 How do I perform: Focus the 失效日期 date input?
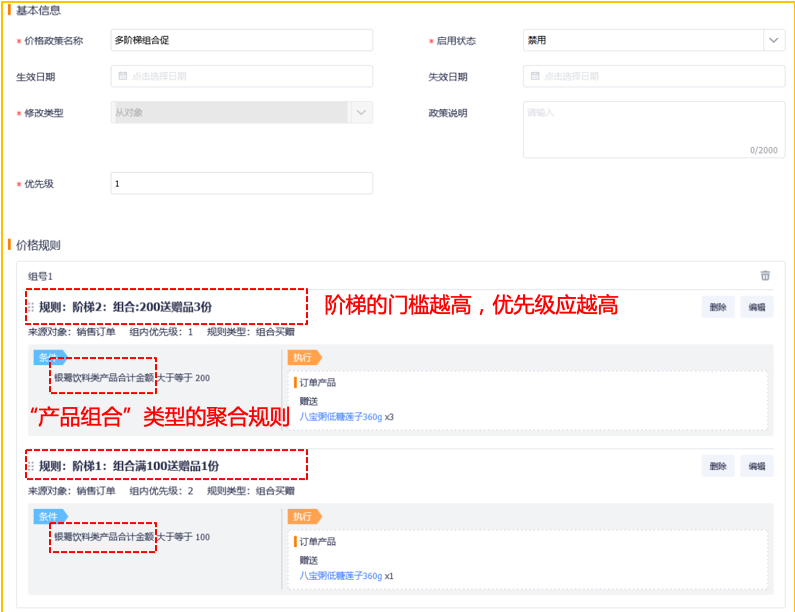[654, 76]
